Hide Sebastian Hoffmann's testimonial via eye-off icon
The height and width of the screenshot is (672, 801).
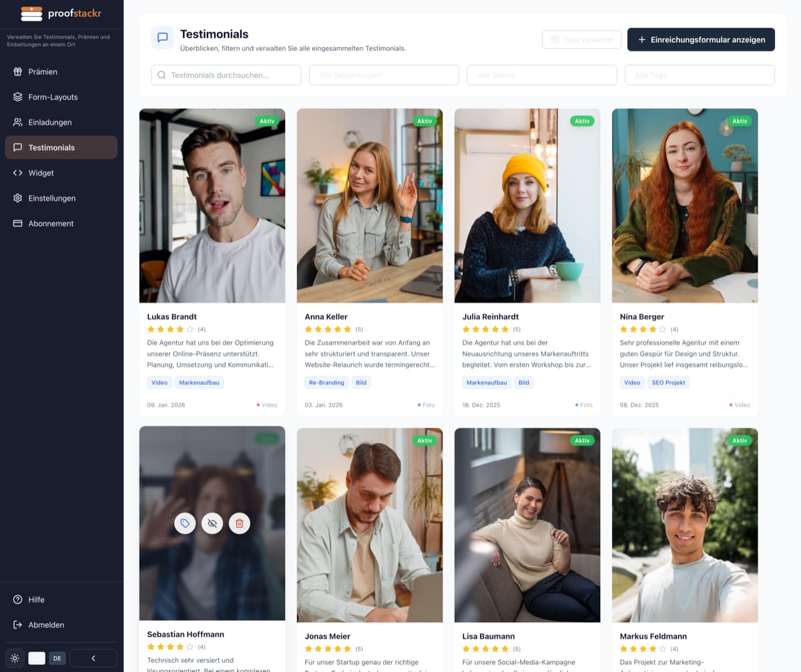point(212,523)
